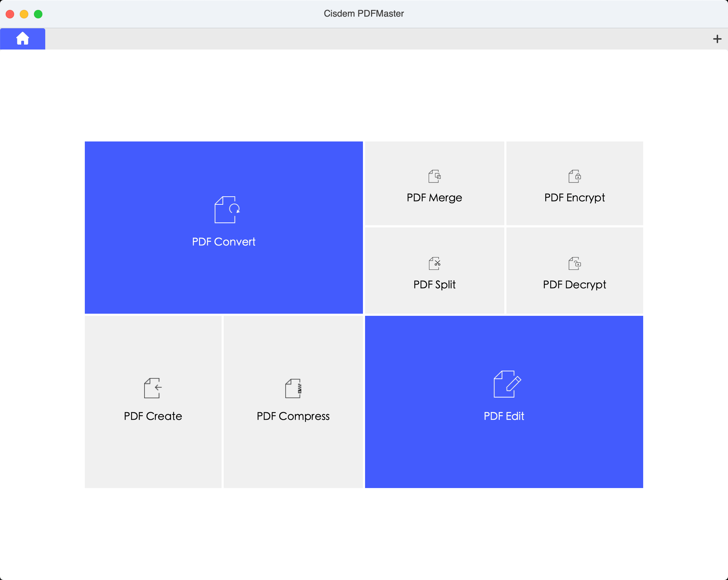Choose the PDF Merge text label
Screen dimensions: 728x580
(434, 197)
